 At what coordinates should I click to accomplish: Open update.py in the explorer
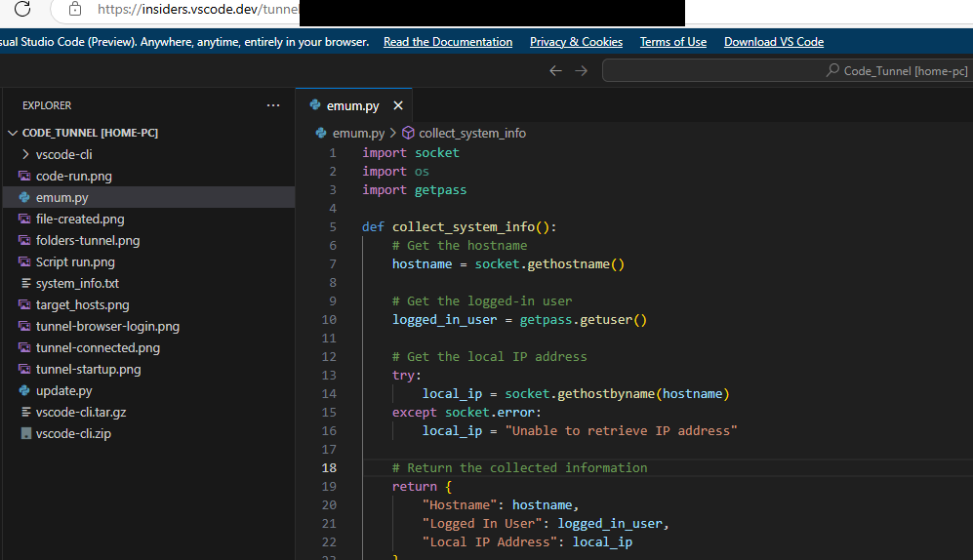(149, 390)
